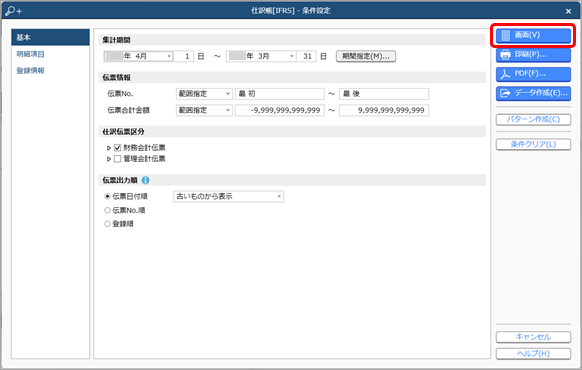
Task: Click the start day field showing 1
Action: 184,56
